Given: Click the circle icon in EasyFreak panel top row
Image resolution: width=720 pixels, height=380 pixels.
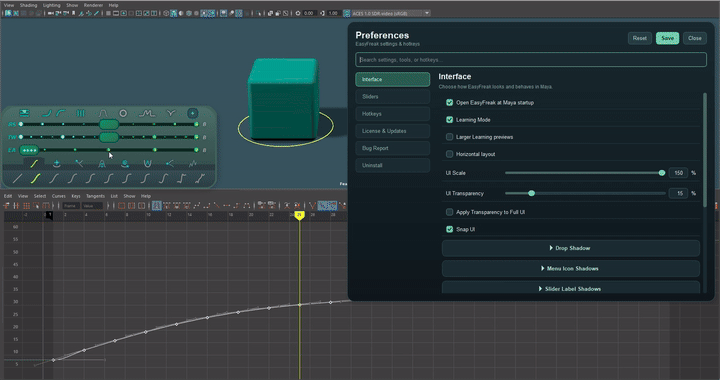Looking at the screenshot, I should point(123,113).
